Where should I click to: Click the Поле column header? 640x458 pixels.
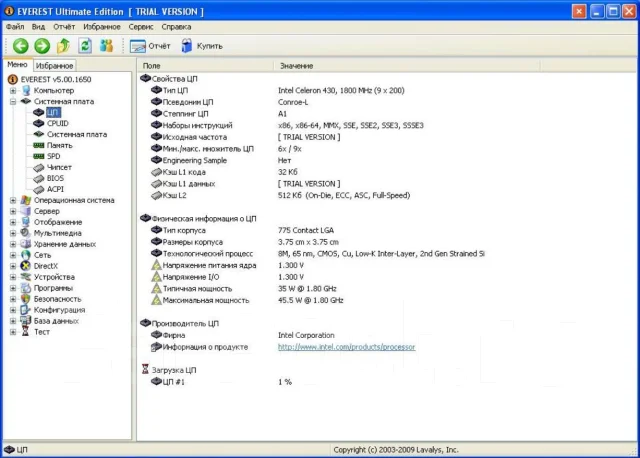(x=205, y=66)
